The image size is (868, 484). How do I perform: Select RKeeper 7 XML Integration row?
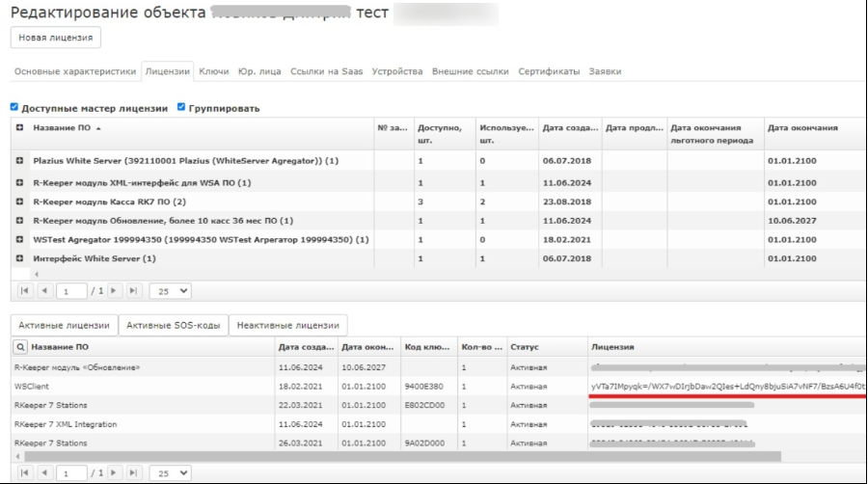pos(437,424)
